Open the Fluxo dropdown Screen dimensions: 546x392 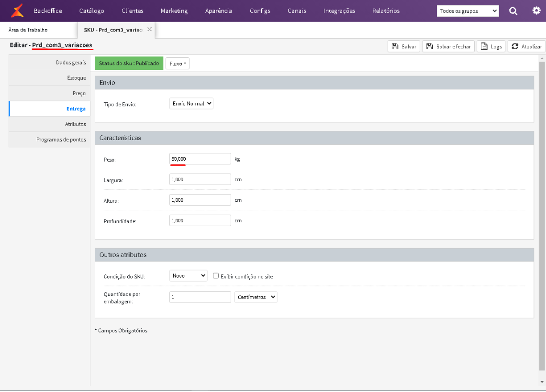tap(178, 64)
